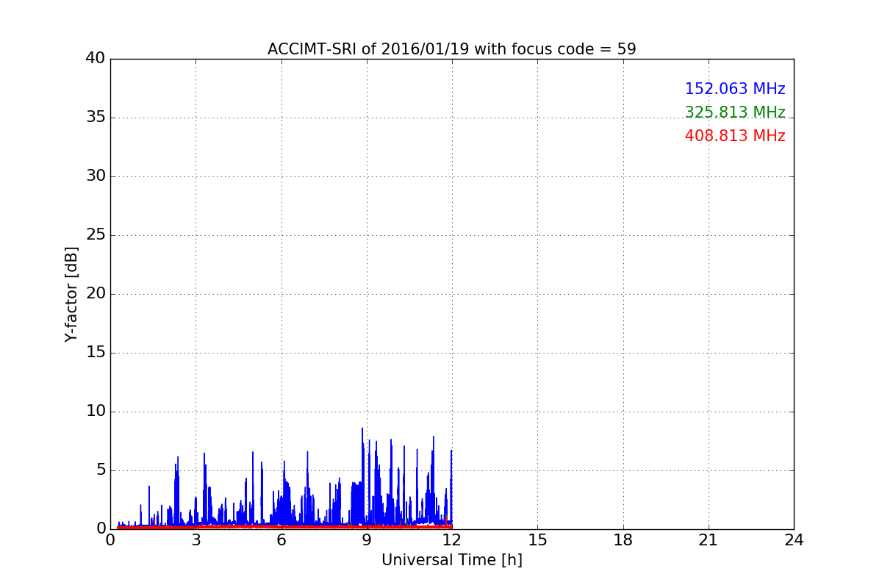Select the blue '152.063 MHz' legend label

pyautogui.click(x=735, y=89)
